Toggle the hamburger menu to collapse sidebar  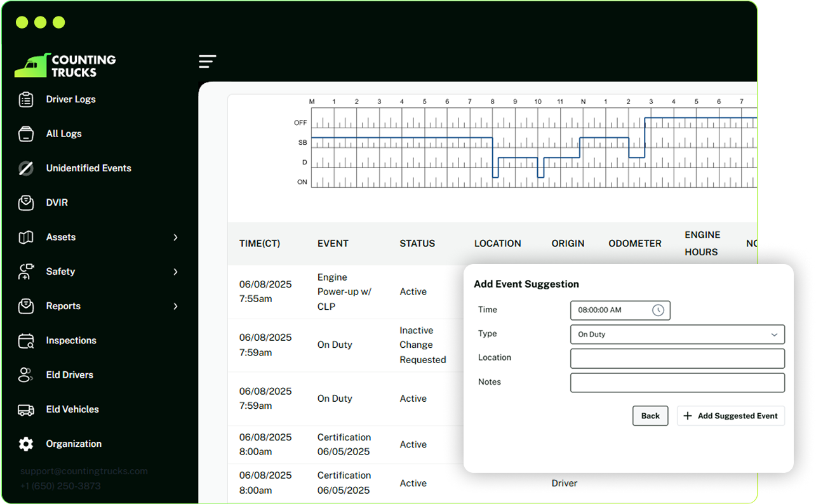(x=207, y=62)
